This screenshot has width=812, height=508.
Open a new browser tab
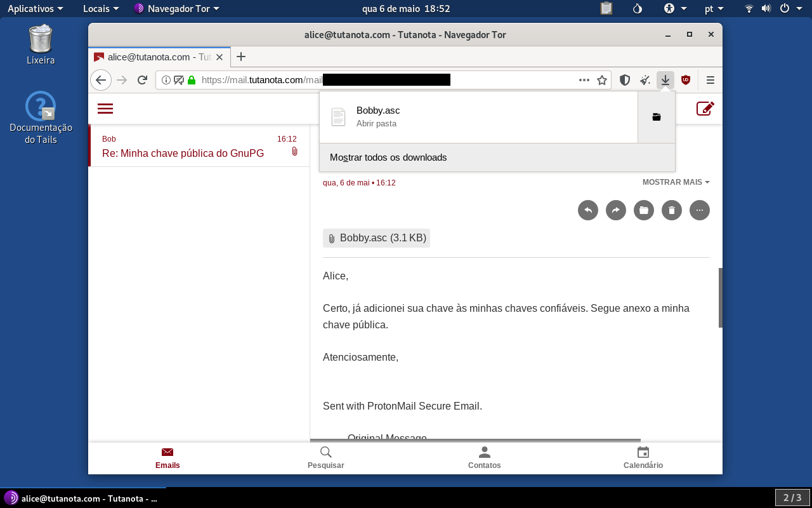click(240, 57)
